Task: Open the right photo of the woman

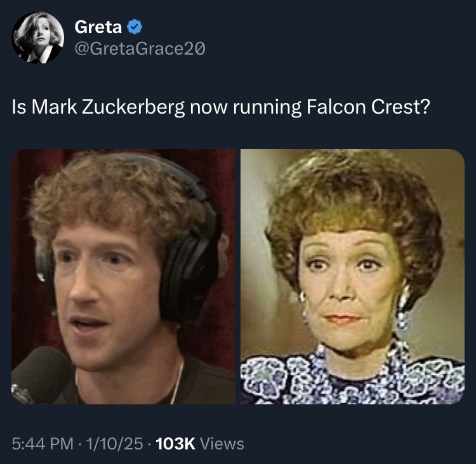Action: [x=352, y=277]
